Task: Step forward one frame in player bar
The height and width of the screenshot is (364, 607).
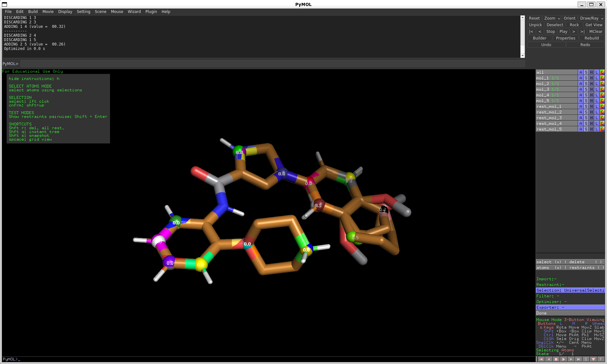Action: 571,359
